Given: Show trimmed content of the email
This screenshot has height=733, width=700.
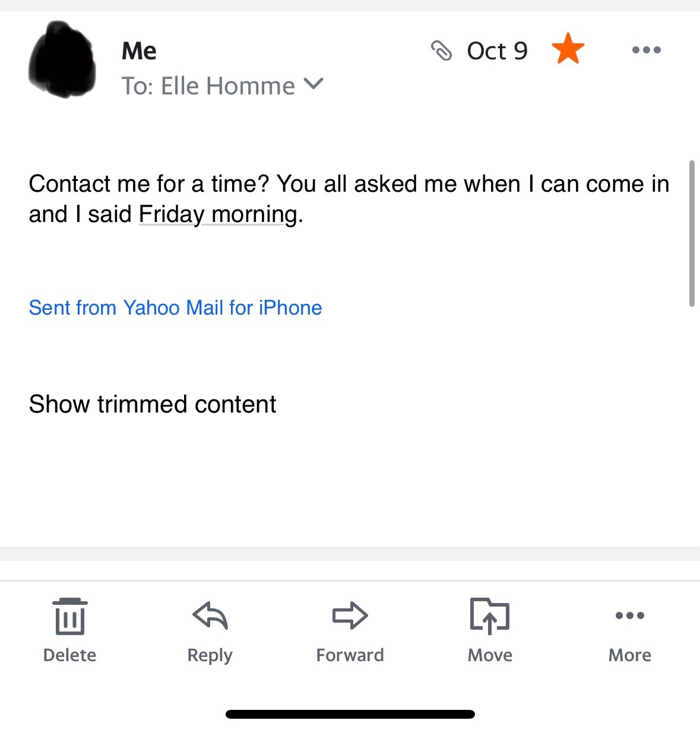Looking at the screenshot, I should point(153,404).
